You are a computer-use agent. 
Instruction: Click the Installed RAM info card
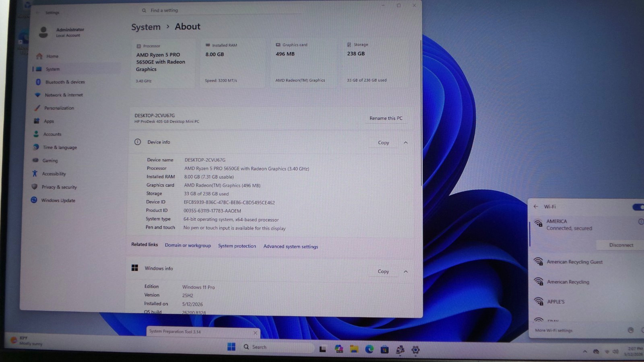tap(232, 63)
